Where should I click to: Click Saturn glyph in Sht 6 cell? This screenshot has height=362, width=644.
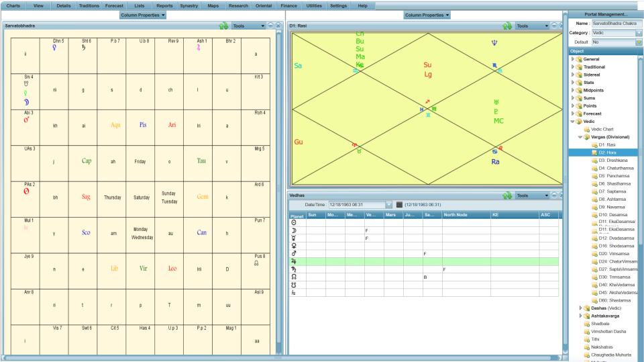(84, 48)
